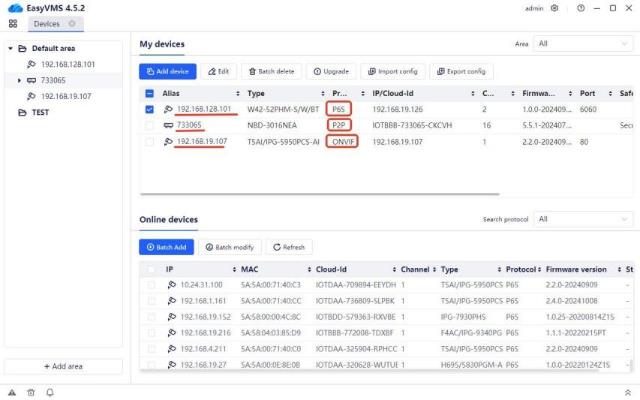Sort the online devices by MAC column
This screenshot has height=400, width=640.
[x=249, y=269]
